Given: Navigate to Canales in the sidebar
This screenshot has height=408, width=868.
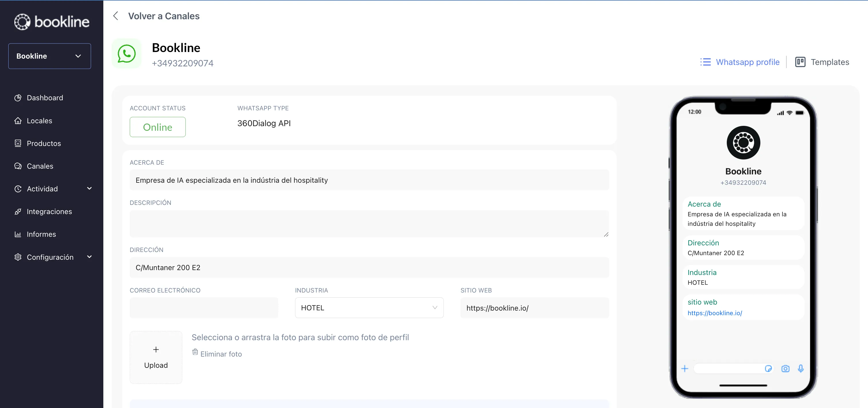Looking at the screenshot, I should point(40,166).
